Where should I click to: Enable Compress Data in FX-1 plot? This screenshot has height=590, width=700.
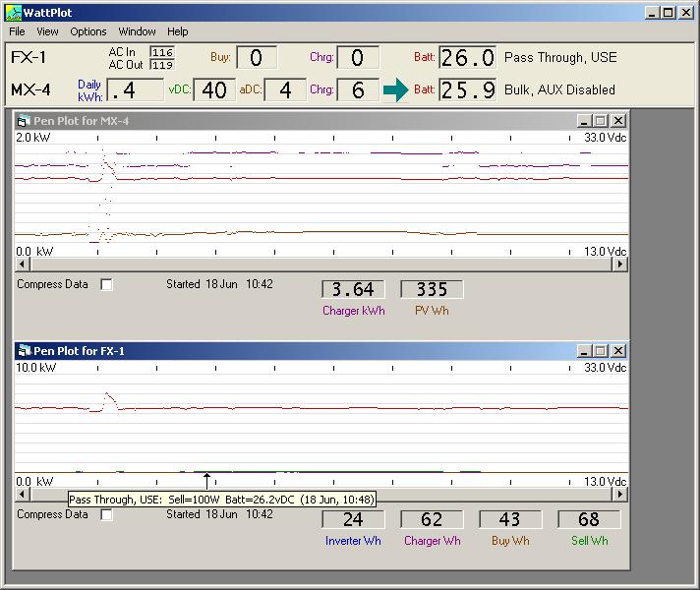107,514
